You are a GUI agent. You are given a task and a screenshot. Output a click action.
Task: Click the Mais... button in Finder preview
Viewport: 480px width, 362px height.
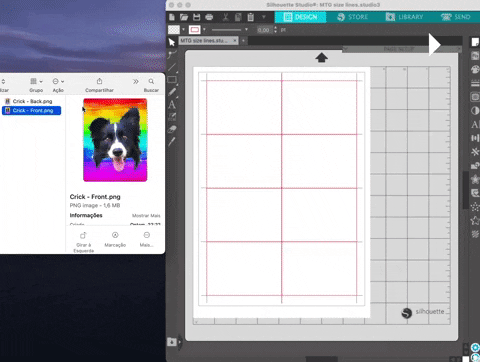pos(146,240)
